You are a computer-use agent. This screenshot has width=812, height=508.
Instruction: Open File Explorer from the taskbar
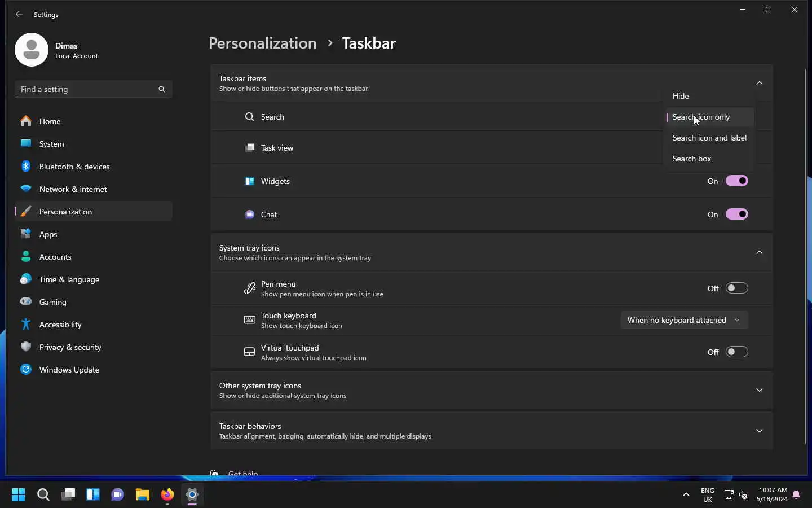[x=143, y=495]
